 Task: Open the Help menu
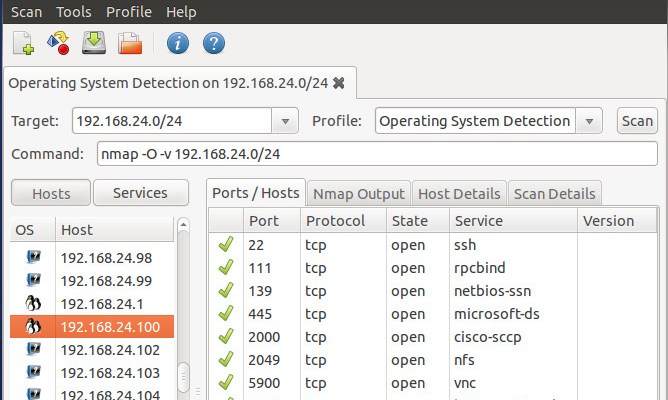(181, 12)
